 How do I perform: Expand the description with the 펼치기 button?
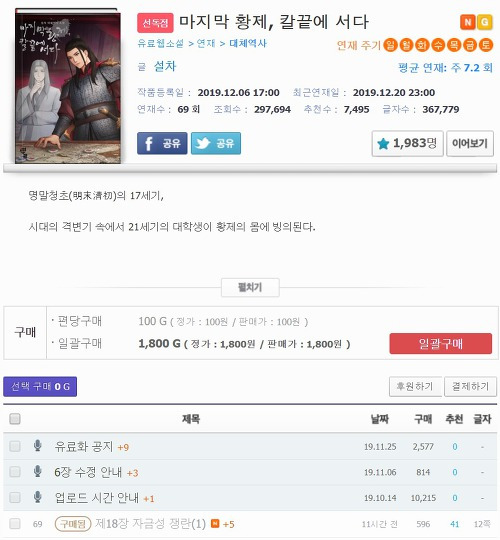click(250, 287)
